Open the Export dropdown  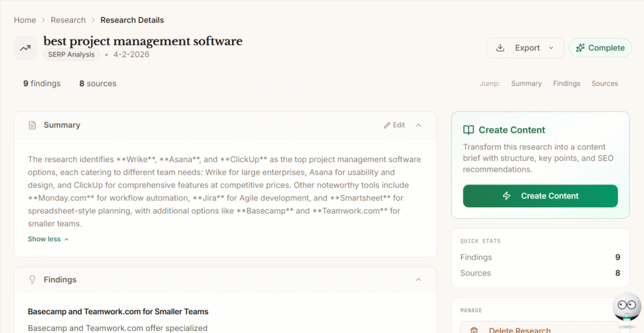click(525, 48)
